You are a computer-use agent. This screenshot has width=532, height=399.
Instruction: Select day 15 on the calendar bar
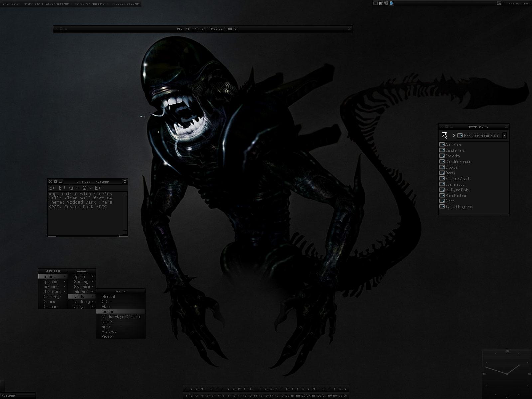pos(260,396)
